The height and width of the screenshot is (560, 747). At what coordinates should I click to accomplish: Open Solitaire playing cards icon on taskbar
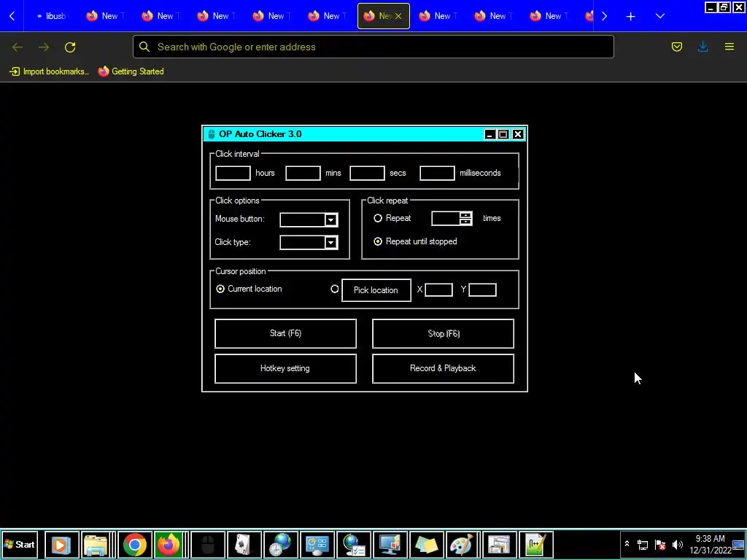coord(244,545)
